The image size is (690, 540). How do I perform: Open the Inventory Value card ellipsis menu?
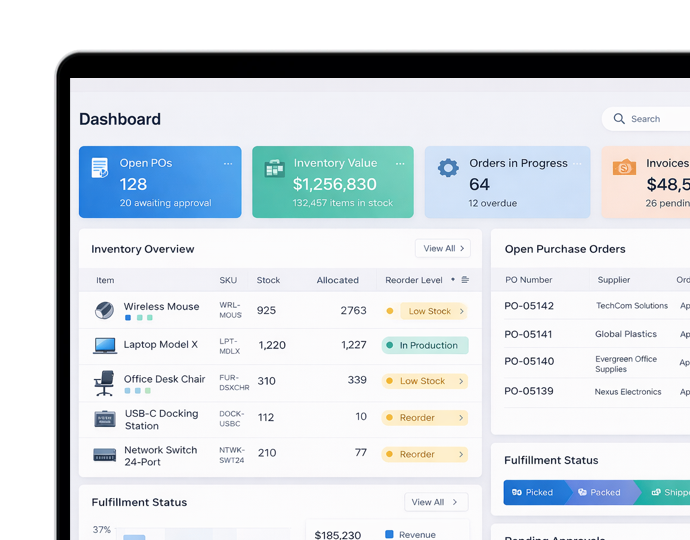[x=400, y=164]
